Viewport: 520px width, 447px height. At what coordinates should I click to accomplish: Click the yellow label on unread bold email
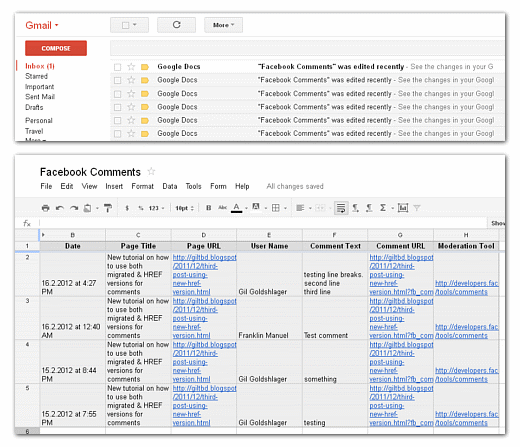click(145, 67)
